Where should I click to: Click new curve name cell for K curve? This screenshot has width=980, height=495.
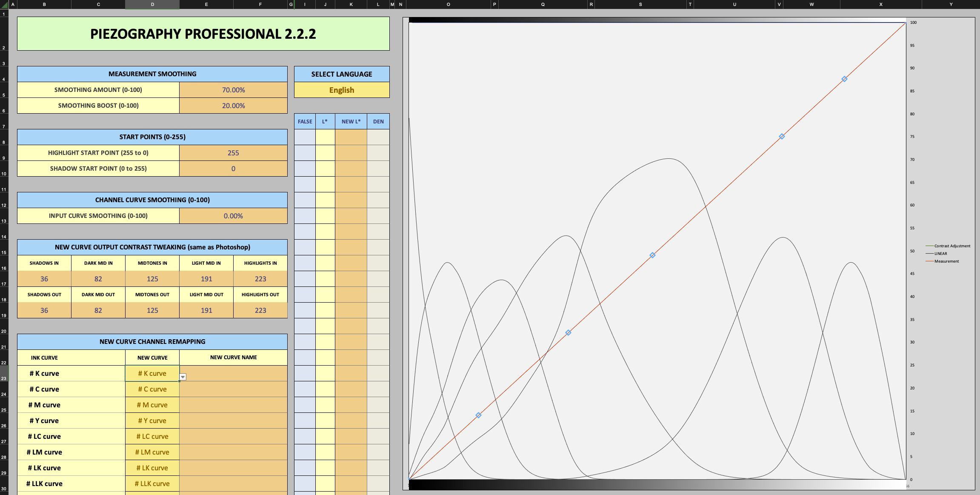click(233, 373)
